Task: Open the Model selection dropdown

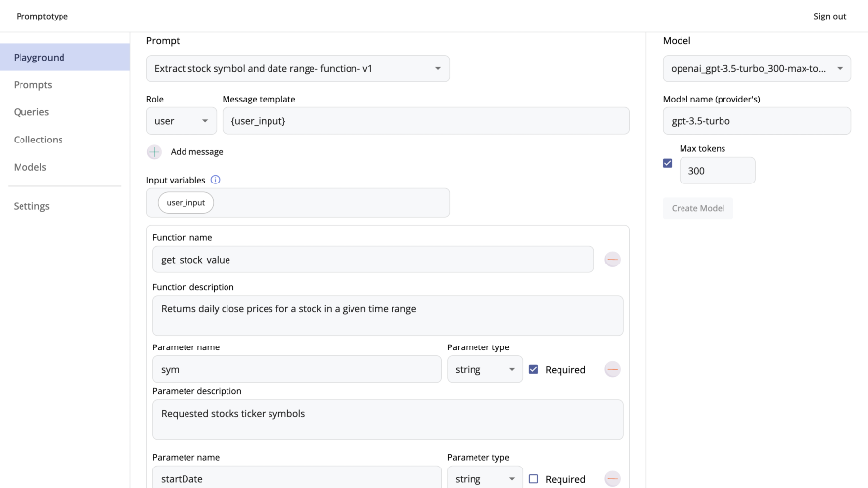Action: click(757, 68)
